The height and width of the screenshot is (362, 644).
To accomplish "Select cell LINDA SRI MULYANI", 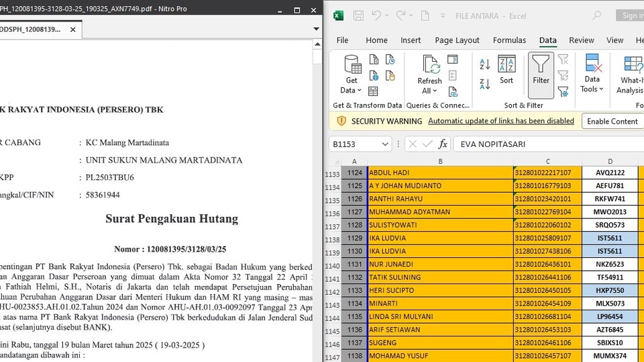I will (440, 317).
